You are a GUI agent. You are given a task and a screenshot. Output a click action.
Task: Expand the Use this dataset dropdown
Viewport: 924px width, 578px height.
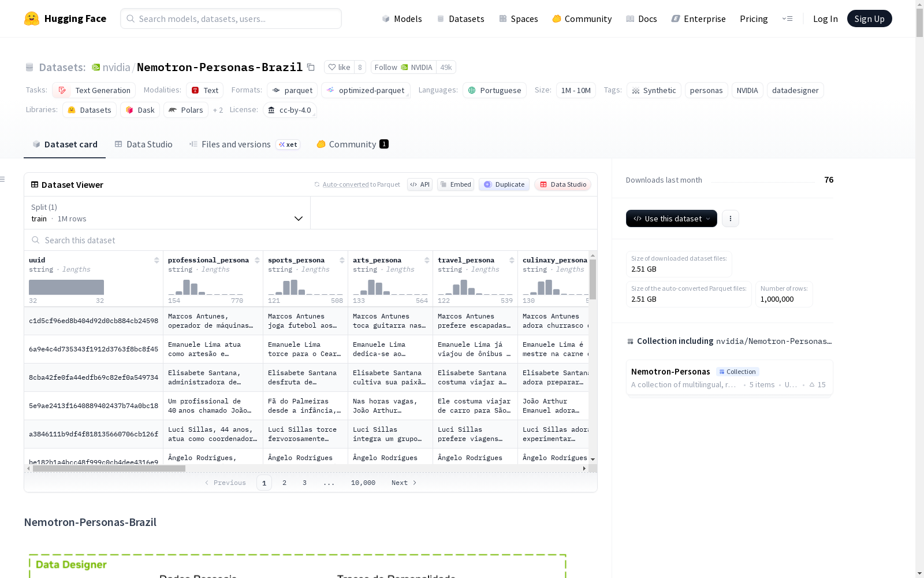(672, 218)
